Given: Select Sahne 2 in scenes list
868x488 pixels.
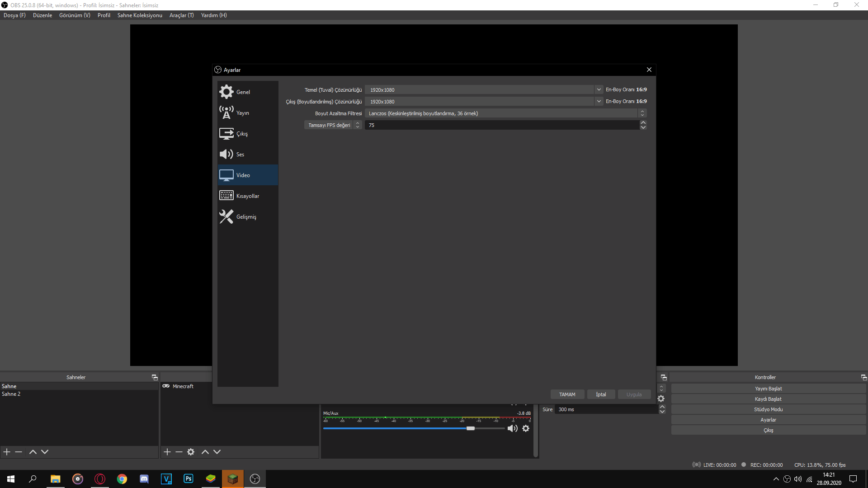Looking at the screenshot, I should tap(11, 394).
